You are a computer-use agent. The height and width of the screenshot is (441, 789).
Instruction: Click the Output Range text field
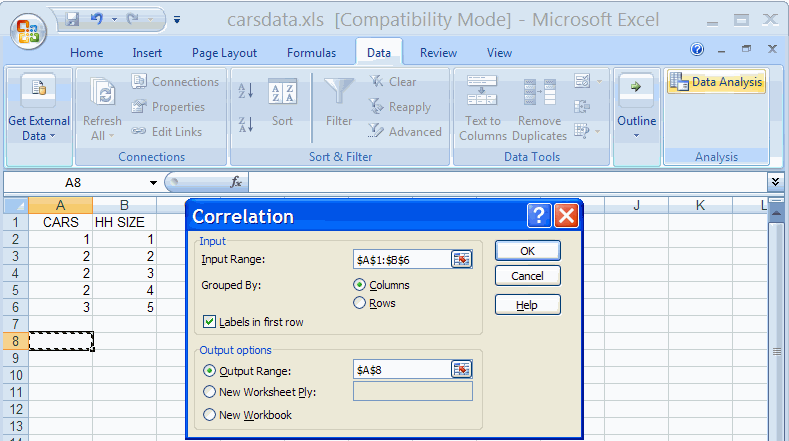click(401, 369)
